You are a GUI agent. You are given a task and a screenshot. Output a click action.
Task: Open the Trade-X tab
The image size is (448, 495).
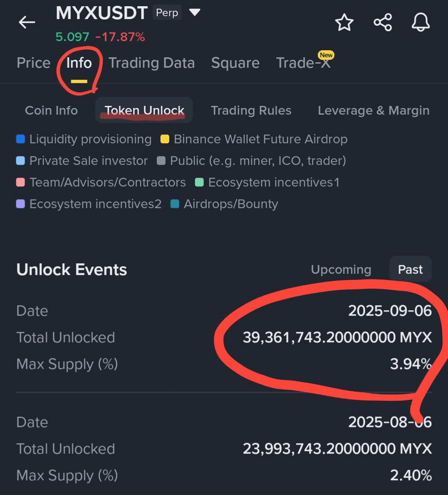303,63
